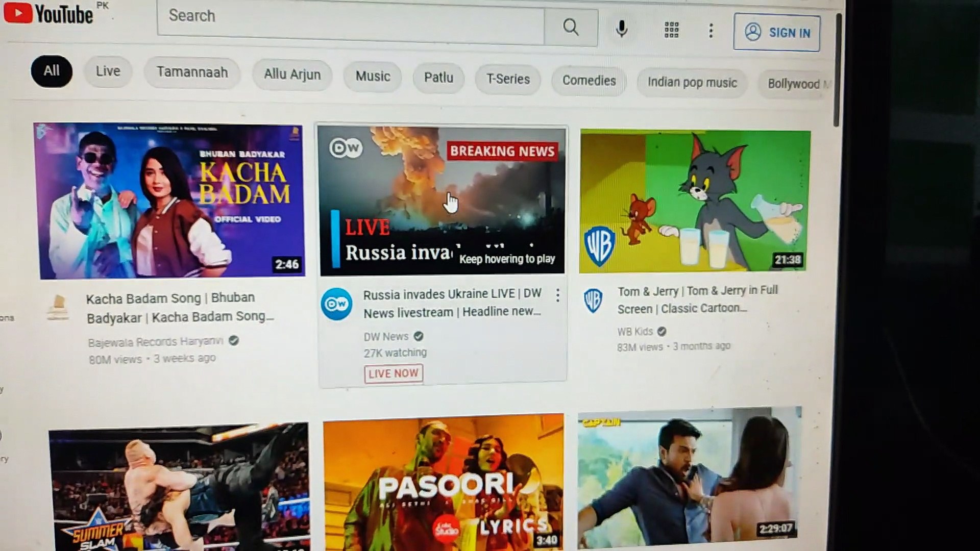Viewport: 980px width, 551px height.
Task: Open options menu for DW livestream video
Action: coord(558,295)
